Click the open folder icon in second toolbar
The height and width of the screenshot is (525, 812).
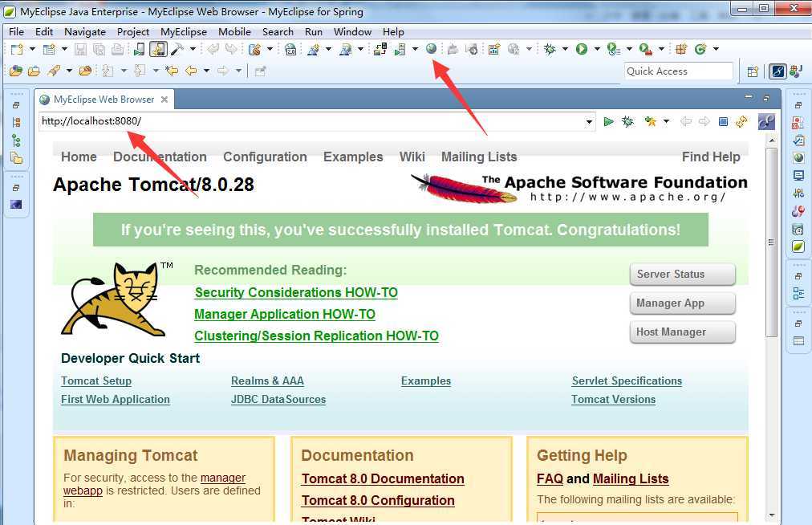[x=34, y=71]
